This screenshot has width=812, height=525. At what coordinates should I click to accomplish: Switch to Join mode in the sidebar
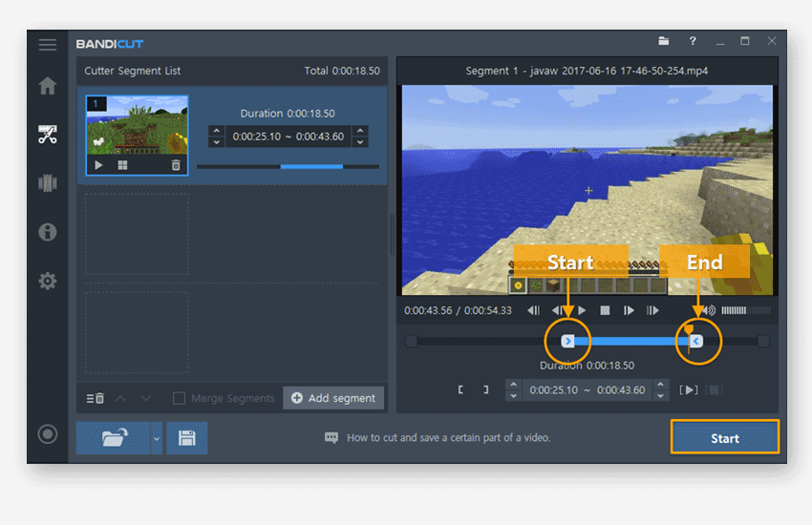point(47,183)
